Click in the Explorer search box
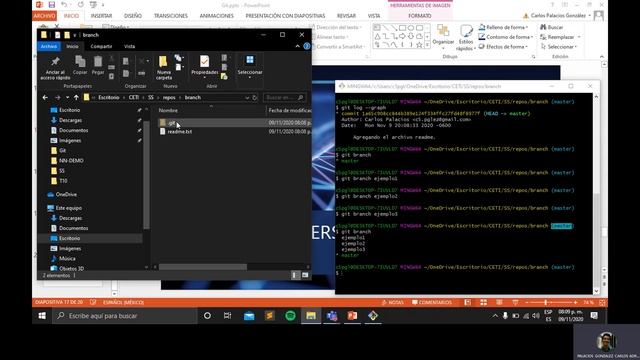 (284, 98)
